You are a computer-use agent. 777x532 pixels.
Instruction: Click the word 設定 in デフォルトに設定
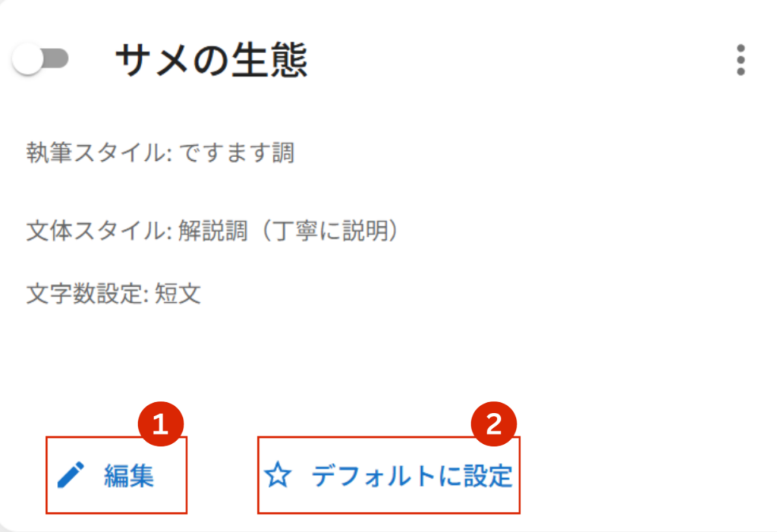coord(488,476)
